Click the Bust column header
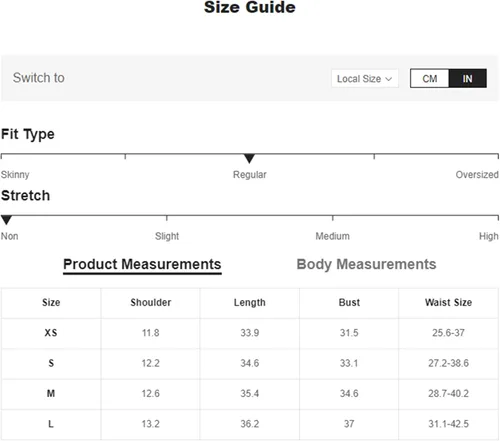Screen dimensions: 500x441 tap(349, 303)
